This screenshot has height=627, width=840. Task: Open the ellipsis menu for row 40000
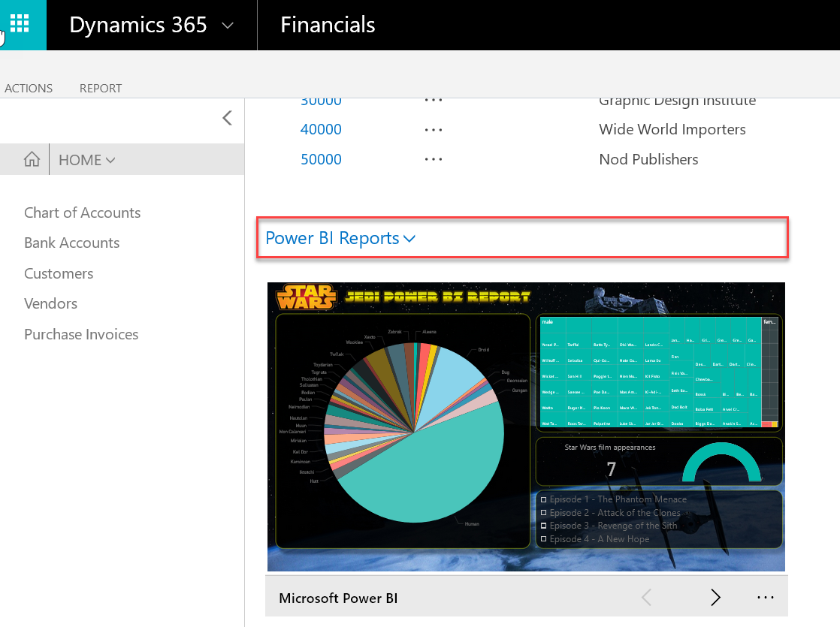click(434, 130)
